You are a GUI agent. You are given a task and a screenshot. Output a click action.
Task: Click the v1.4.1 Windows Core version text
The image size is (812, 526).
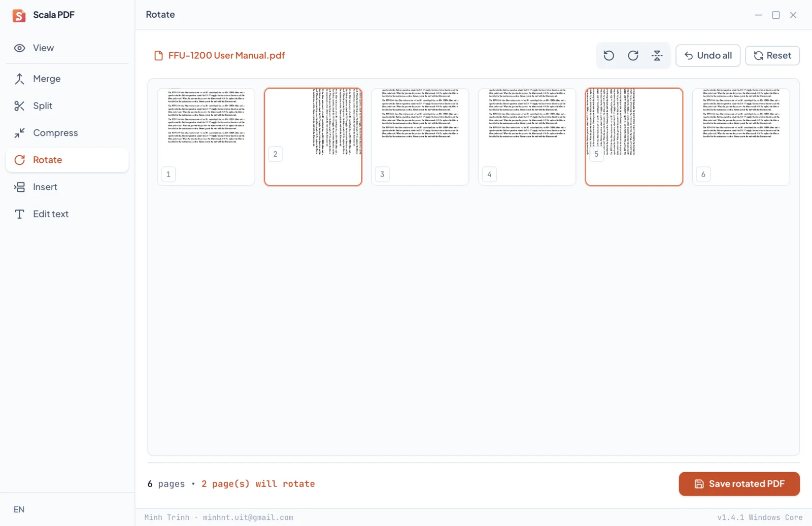point(760,517)
